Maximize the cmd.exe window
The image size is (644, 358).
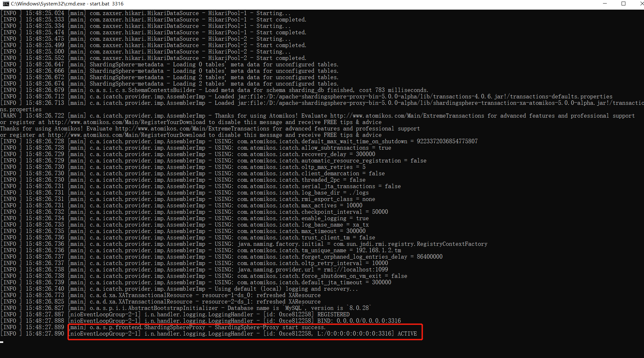tap(623, 4)
